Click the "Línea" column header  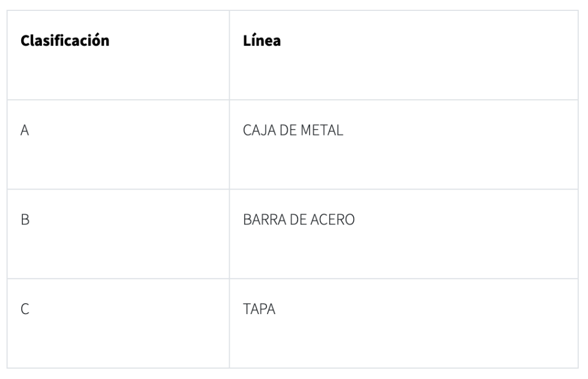pyautogui.click(x=262, y=42)
